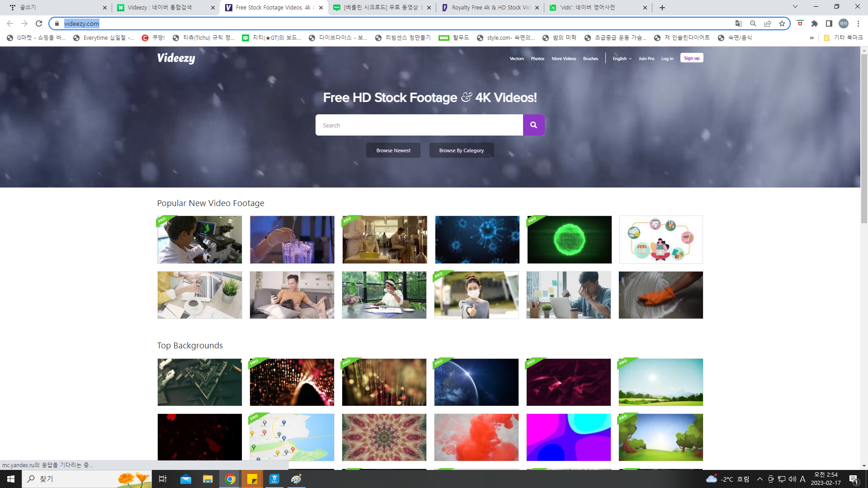This screenshot has width=868, height=488.
Task: Bookmark this page with star icon
Action: 782,23
